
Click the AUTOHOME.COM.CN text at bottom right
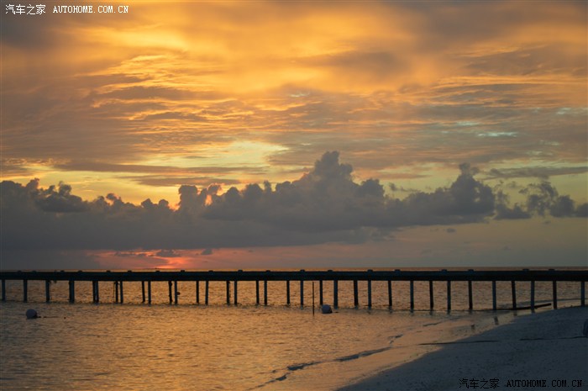(x=543, y=383)
